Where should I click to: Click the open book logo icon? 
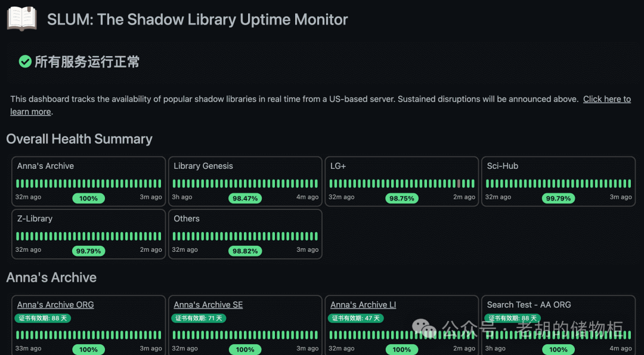click(x=22, y=19)
